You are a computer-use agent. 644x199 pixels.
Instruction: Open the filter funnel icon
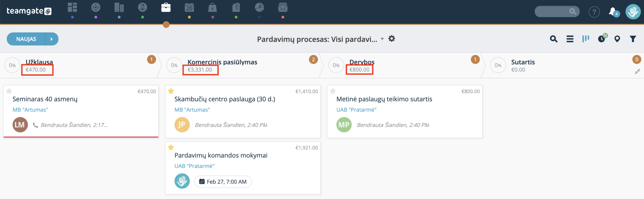click(x=633, y=39)
